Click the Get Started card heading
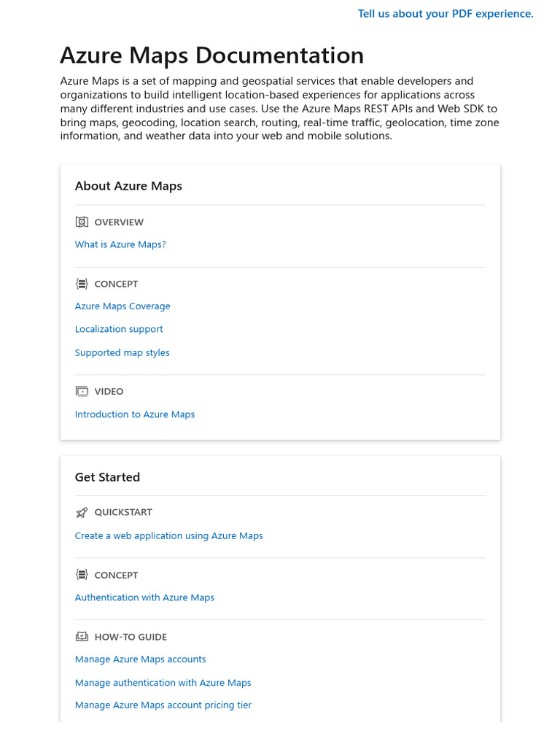 click(x=107, y=477)
